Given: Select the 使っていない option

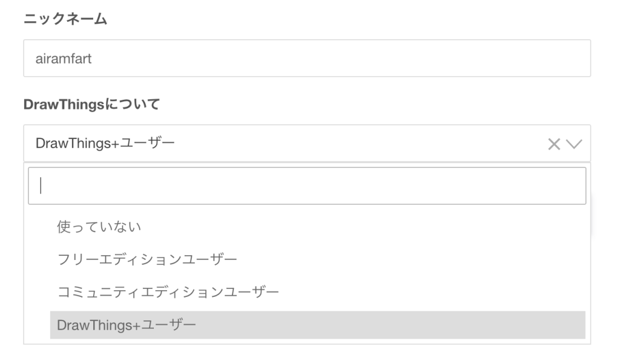Looking at the screenshot, I should tap(99, 227).
